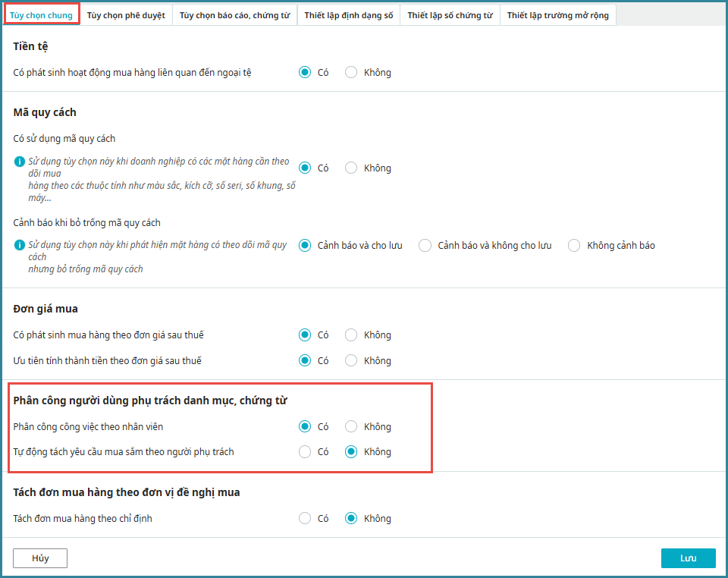Save settings with the Lưu button
728x578 pixels.
point(688,558)
